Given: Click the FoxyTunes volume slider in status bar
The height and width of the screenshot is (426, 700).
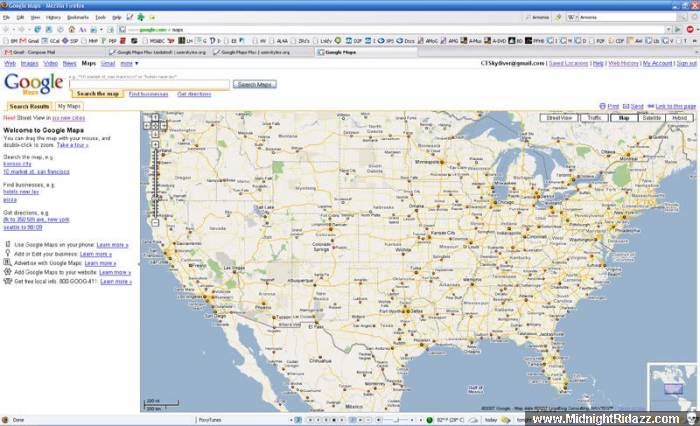Looking at the screenshot, I should point(396,420).
